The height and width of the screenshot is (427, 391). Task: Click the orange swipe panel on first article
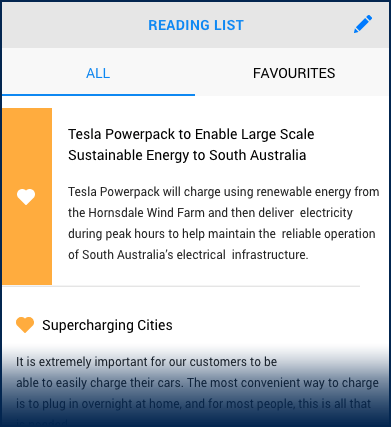27,196
